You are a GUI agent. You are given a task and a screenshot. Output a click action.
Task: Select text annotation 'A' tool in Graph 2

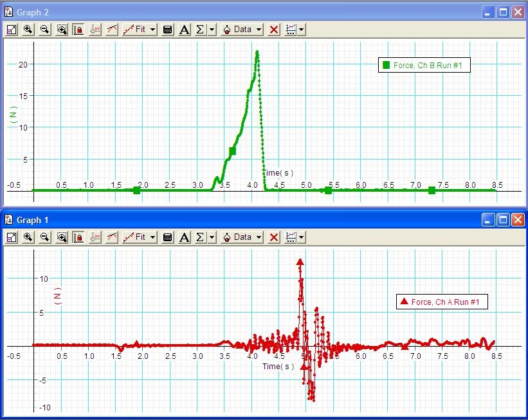point(184,30)
